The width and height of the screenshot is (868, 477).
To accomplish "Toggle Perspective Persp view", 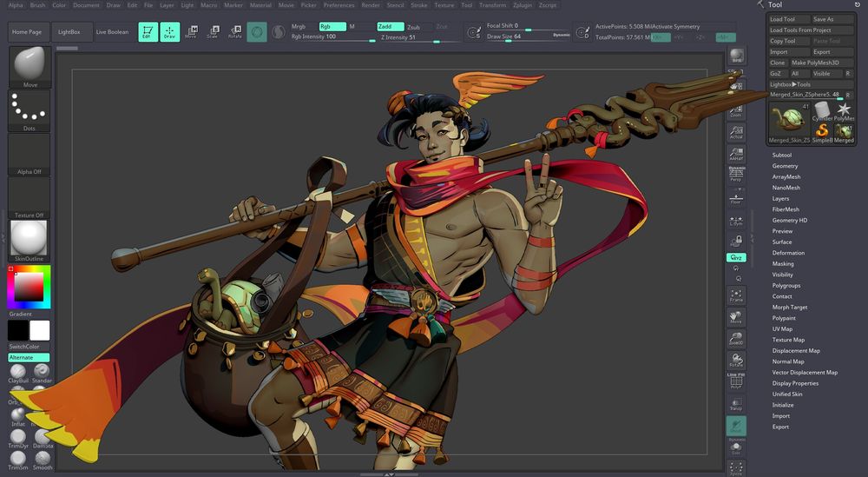I will (x=736, y=175).
